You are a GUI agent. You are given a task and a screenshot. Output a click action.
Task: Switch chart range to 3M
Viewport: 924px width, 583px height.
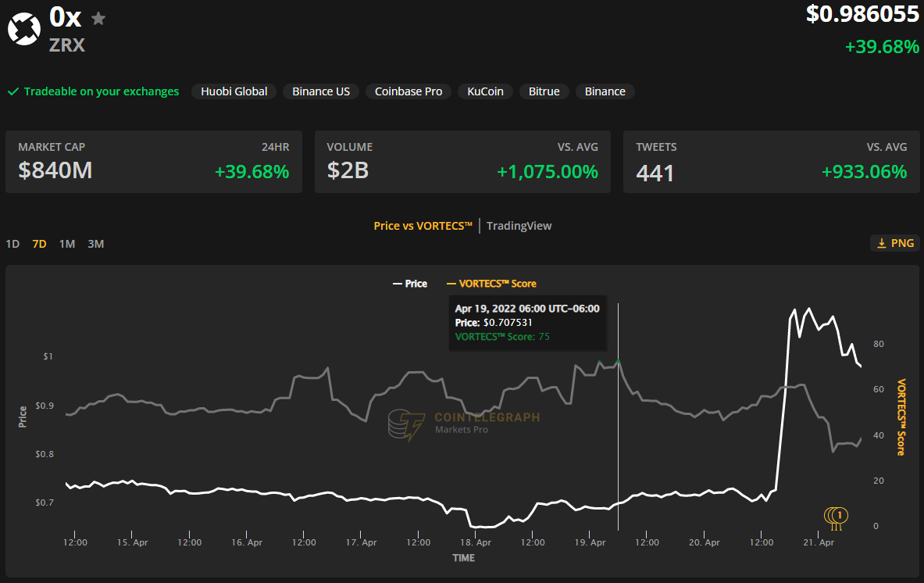(95, 244)
